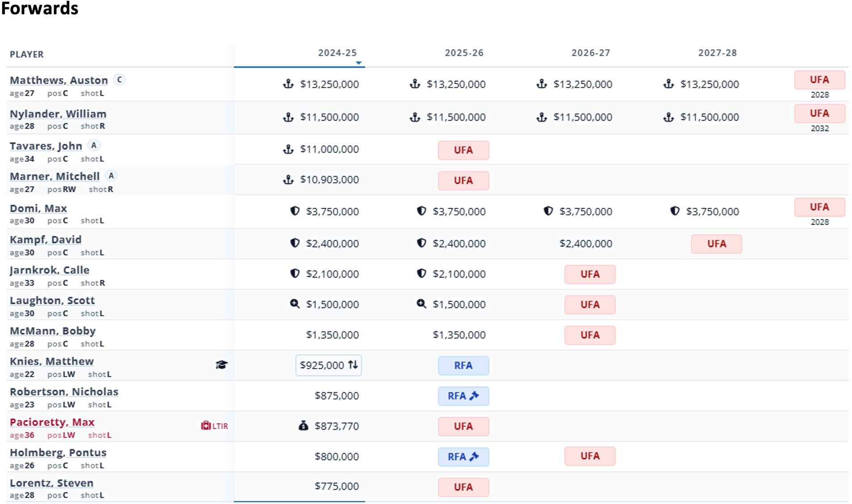
Task: Click Robertson's RFA arbitration badge
Action: [x=463, y=396]
